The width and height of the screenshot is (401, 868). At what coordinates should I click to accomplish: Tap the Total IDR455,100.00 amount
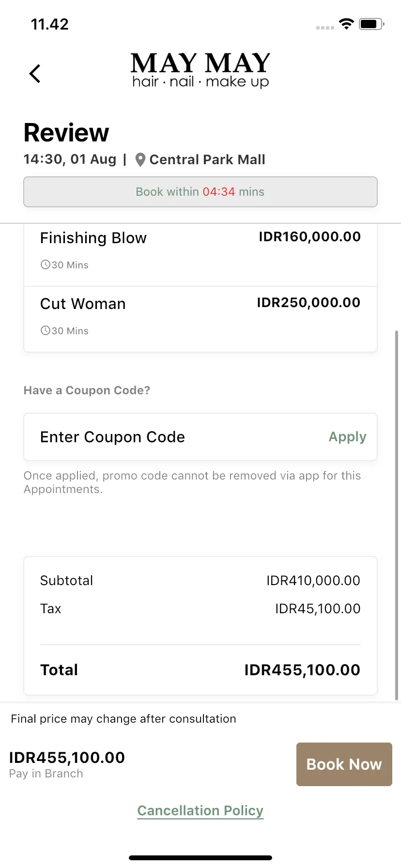pyautogui.click(x=302, y=670)
